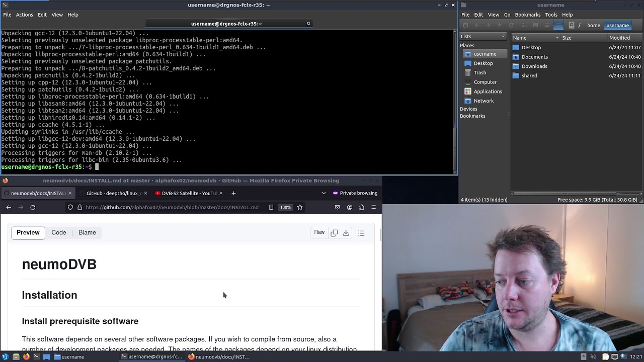Click the tracking protection shield icon
The height and width of the screenshot is (362, 644).
70,207
